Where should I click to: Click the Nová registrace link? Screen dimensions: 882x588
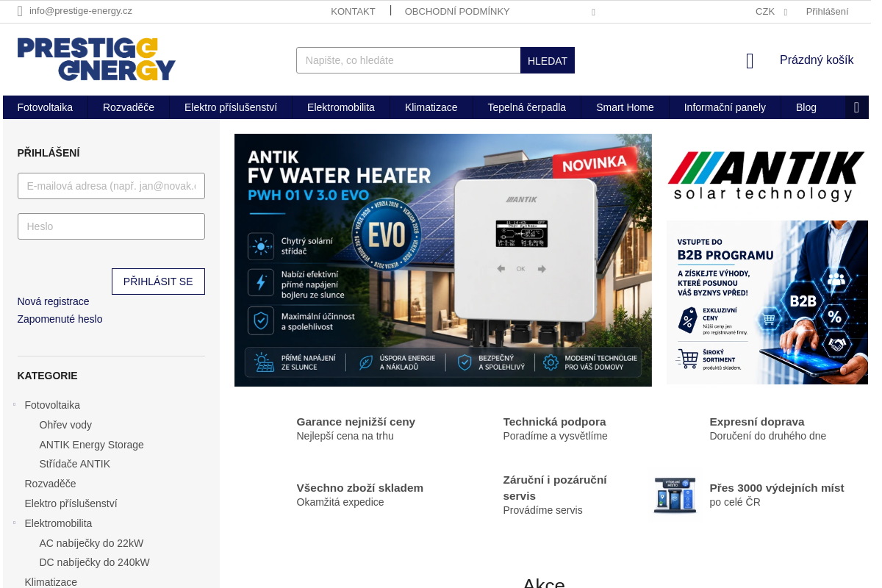[x=53, y=301]
